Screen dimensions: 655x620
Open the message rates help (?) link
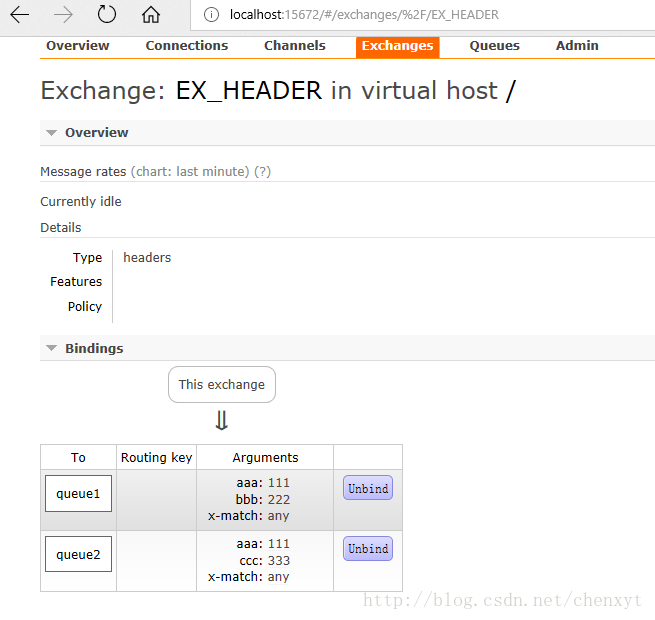point(262,172)
